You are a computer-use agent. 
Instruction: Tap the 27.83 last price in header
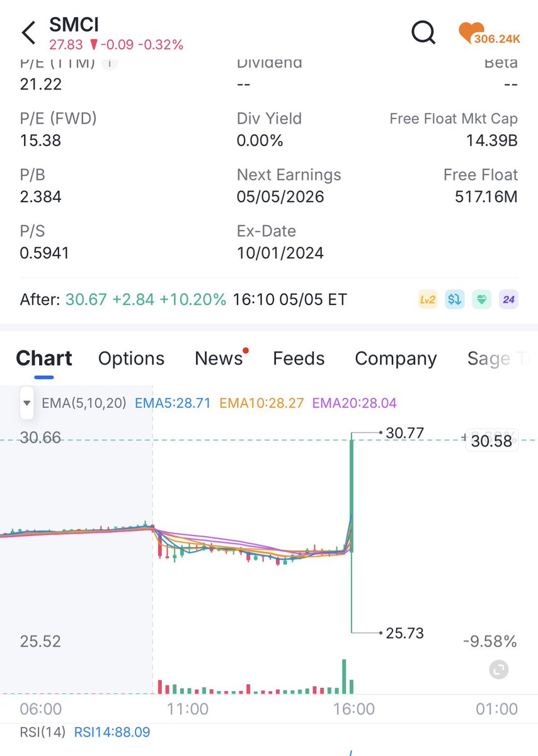[x=66, y=45]
